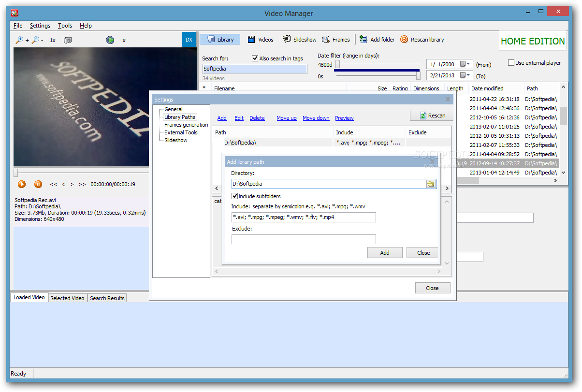
Task: Click the 4800d date filter slider handle
Action: (x=337, y=64)
